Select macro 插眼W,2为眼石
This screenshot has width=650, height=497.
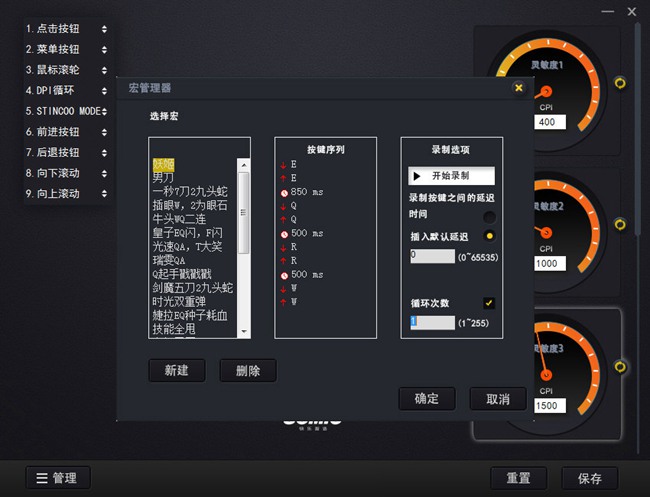[190, 205]
